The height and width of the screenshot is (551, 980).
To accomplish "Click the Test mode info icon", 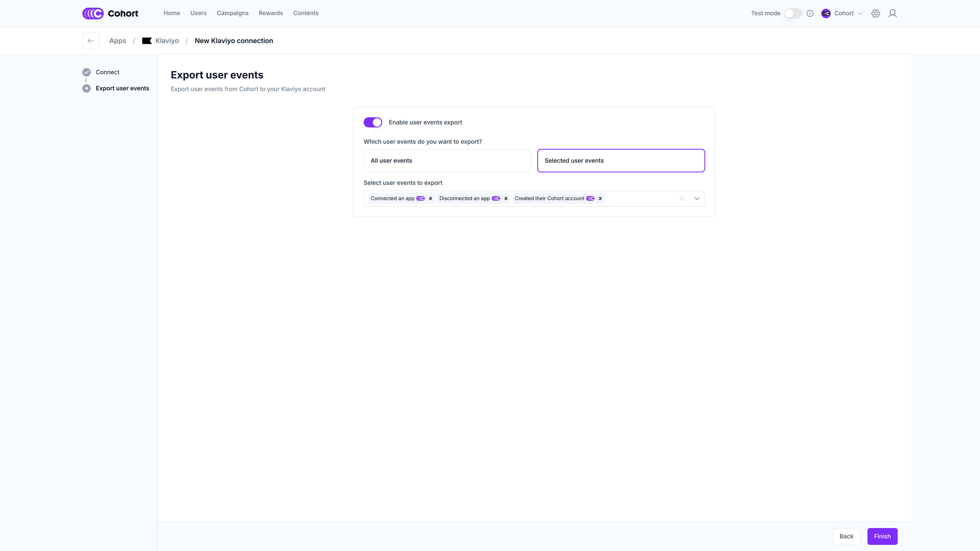I will click(x=810, y=13).
